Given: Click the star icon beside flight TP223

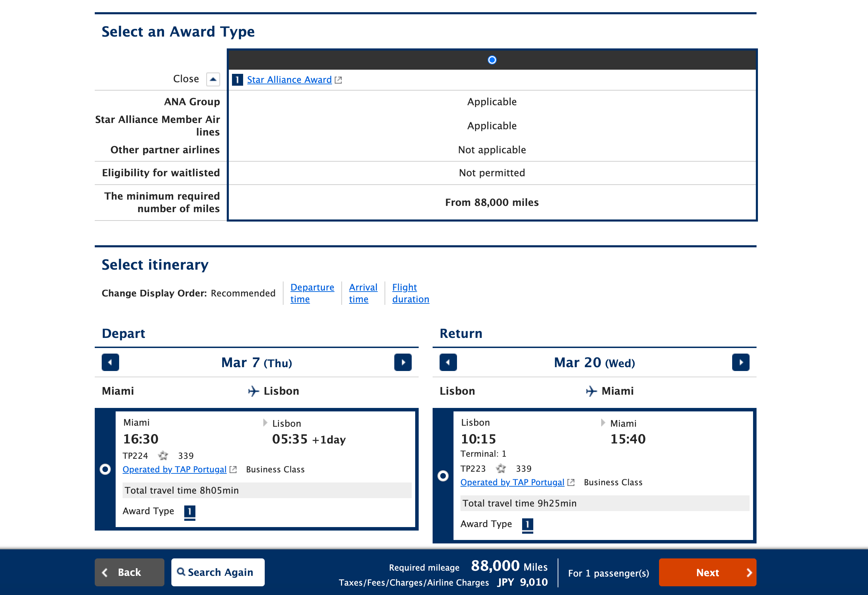Looking at the screenshot, I should (501, 469).
